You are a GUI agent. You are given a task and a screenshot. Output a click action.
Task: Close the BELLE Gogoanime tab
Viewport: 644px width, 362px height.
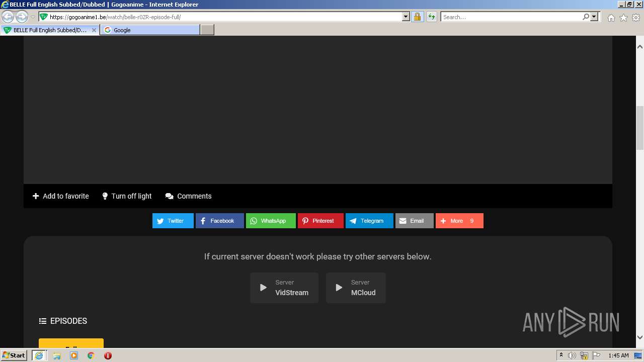click(x=94, y=30)
